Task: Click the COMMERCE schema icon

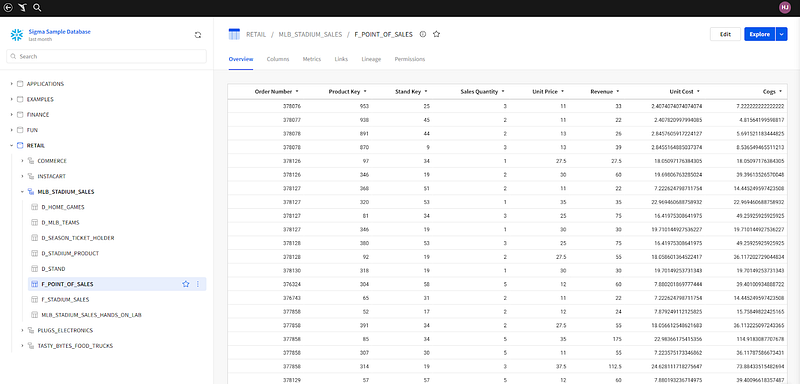Action: point(31,161)
